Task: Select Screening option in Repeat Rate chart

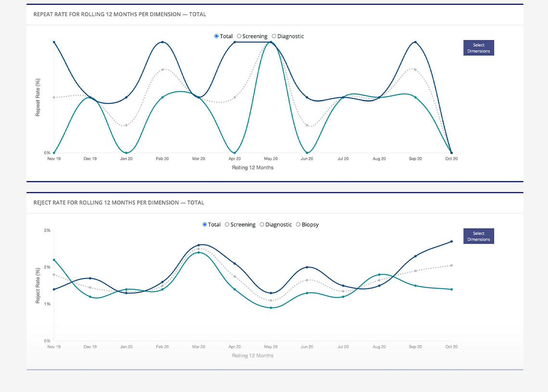Action: point(239,36)
